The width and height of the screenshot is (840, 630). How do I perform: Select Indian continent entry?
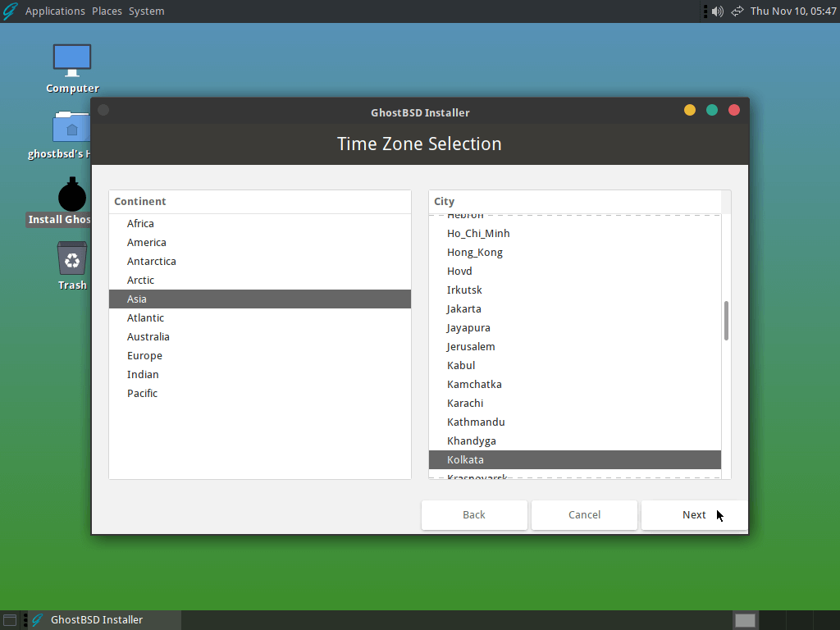[260, 374]
